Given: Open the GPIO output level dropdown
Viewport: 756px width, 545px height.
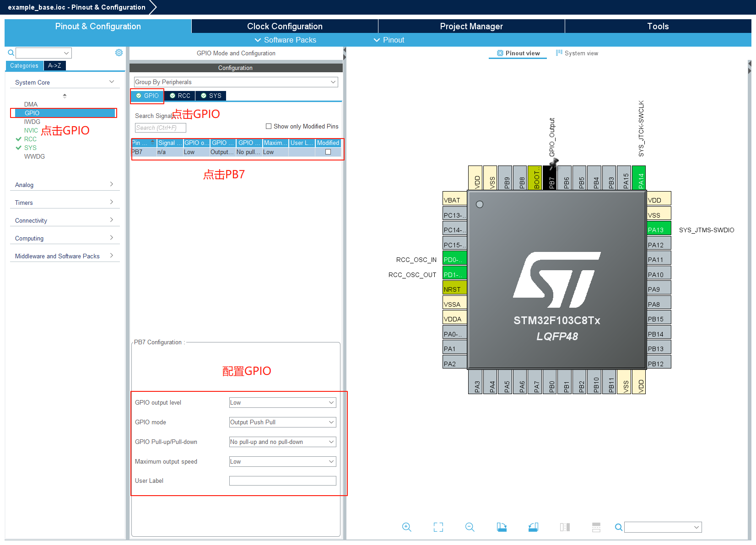Looking at the screenshot, I should [x=283, y=402].
